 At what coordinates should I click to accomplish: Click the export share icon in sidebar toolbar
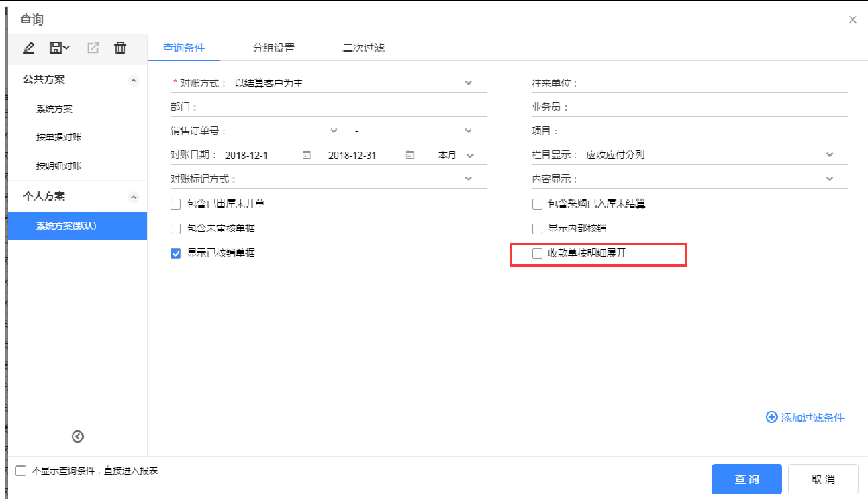click(93, 48)
